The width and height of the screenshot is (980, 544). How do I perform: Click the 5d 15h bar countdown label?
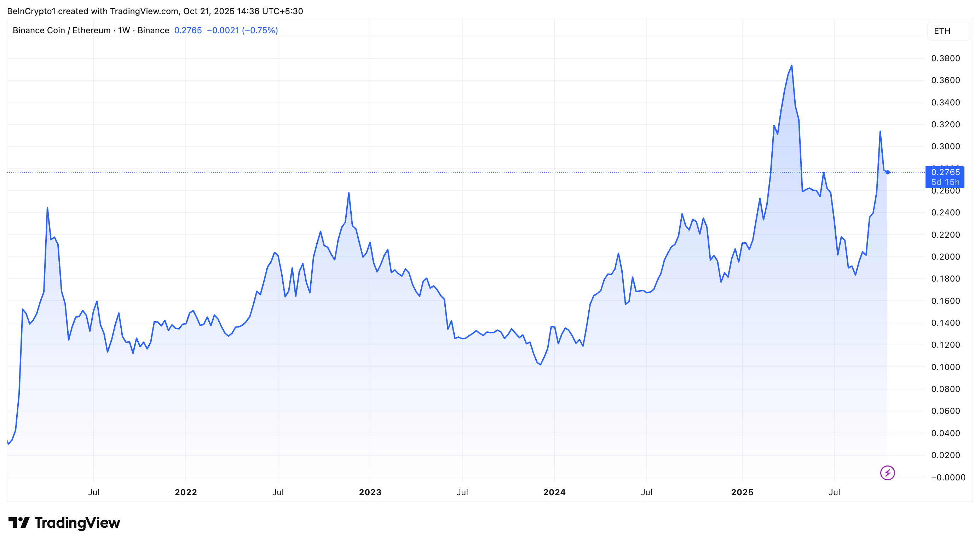click(x=945, y=183)
